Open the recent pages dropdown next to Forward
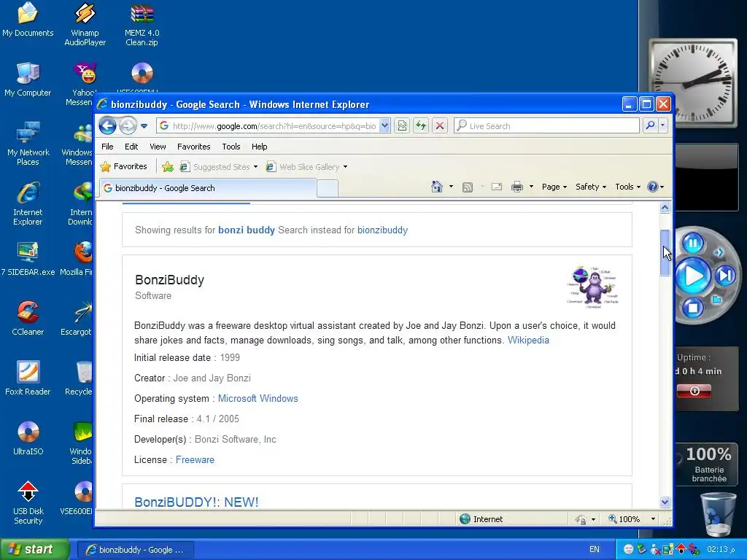Screen dimensions: 747x560 tap(144, 126)
